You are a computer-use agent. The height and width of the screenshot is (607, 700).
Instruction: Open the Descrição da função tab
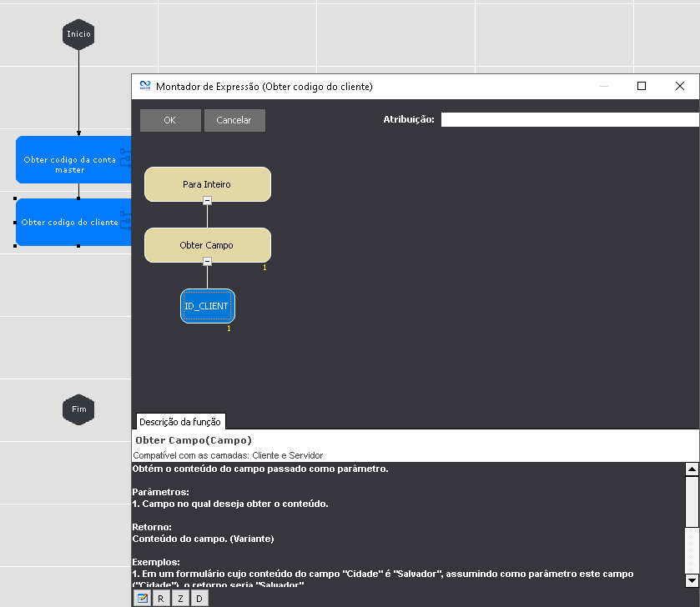coord(179,422)
